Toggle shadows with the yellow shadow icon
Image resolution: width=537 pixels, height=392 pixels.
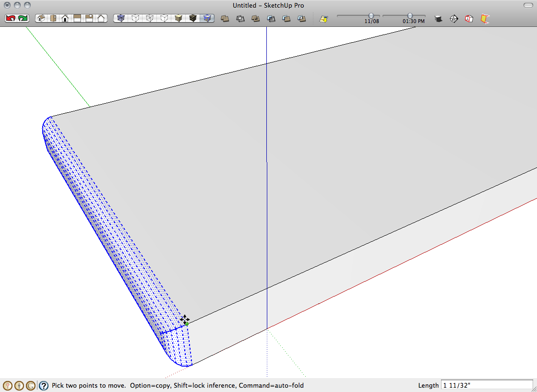click(324, 19)
